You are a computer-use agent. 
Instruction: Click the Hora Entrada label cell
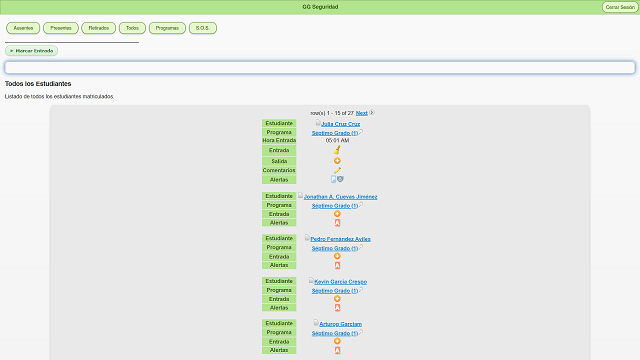coord(279,140)
